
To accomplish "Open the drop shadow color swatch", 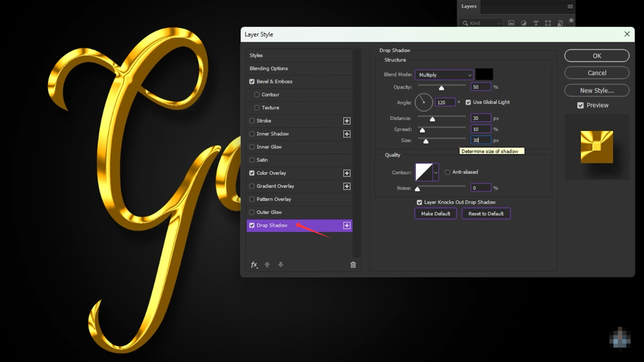I will [484, 74].
